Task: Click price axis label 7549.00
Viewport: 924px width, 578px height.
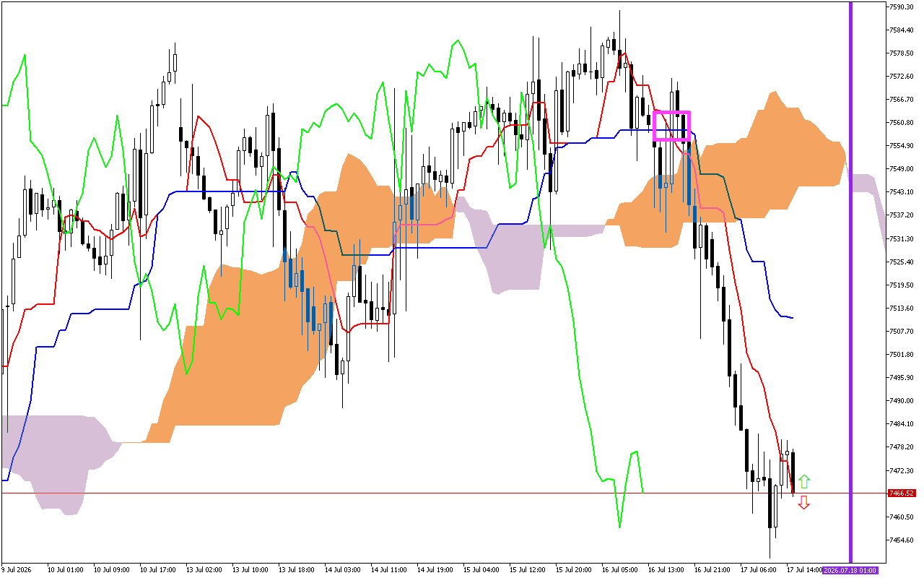Action: (902, 168)
